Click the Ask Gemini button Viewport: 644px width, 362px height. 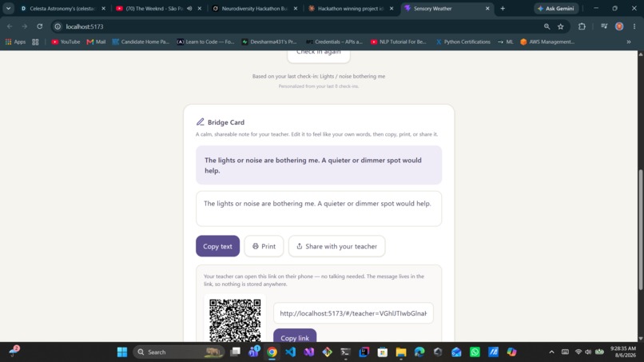556,8
